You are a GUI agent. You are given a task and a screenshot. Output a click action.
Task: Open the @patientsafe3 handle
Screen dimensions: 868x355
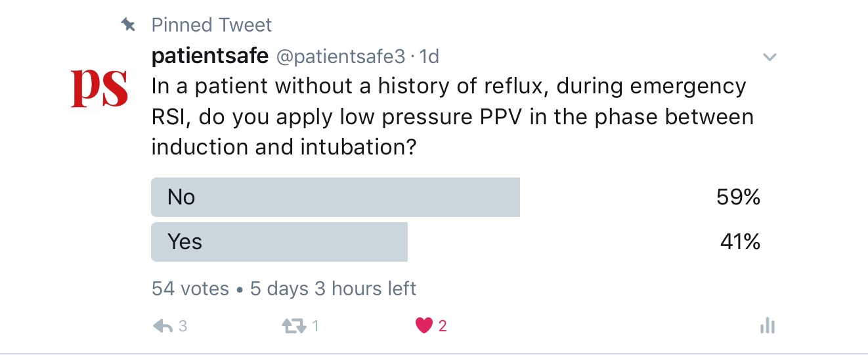click(340, 57)
